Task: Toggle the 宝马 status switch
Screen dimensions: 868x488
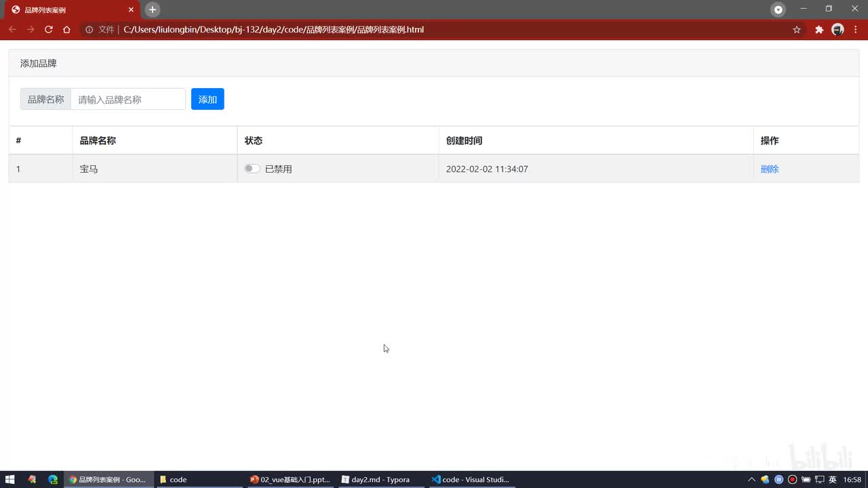Action: (252, 169)
